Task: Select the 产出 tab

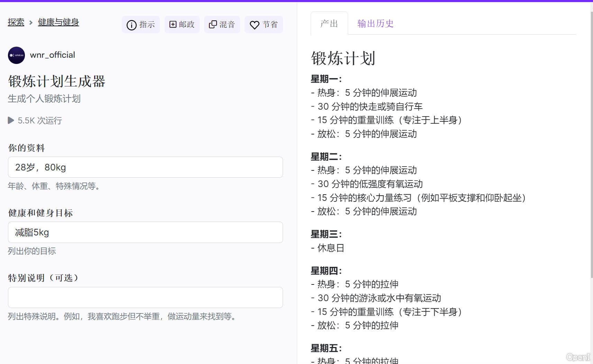Action: (329, 24)
